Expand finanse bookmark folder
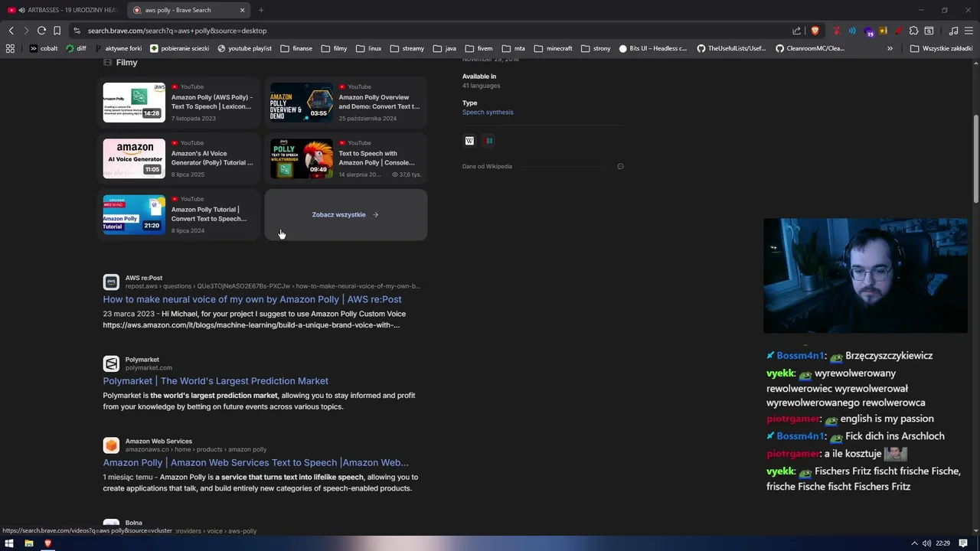The width and height of the screenshot is (980, 551). click(x=296, y=48)
